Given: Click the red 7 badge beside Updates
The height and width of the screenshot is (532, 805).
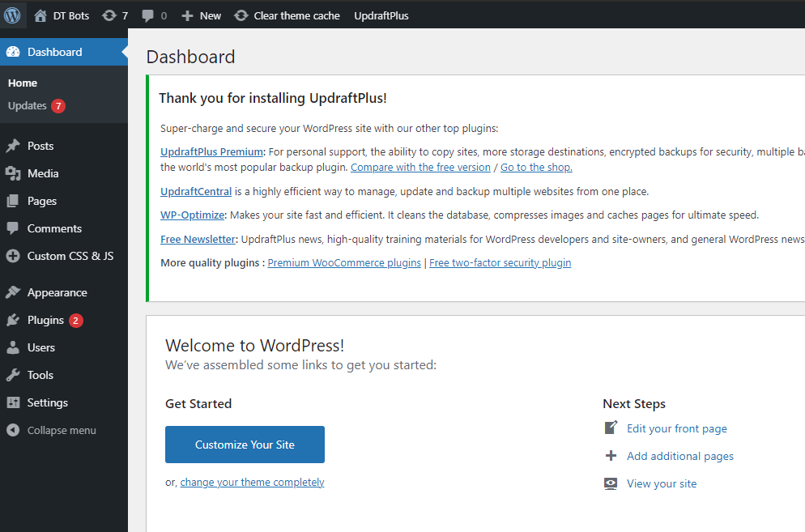Looking at the screenshot, I should coord(58,106).
